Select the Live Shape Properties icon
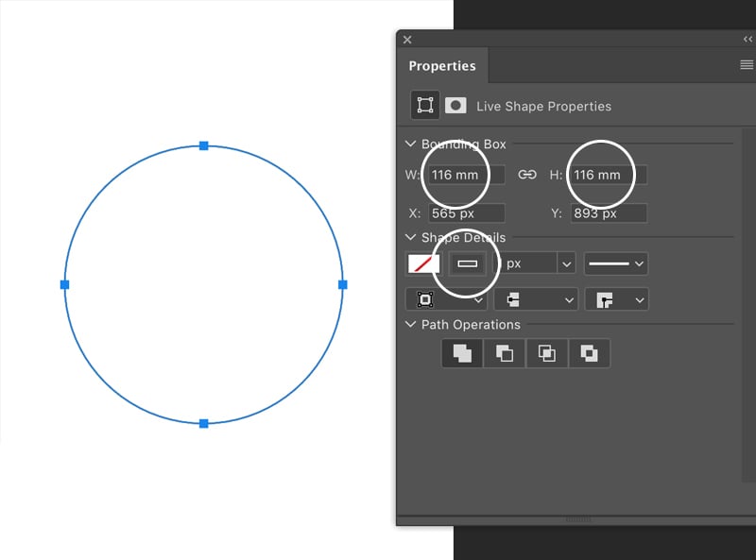Viewport: 756px width, 560px height. 424,105
